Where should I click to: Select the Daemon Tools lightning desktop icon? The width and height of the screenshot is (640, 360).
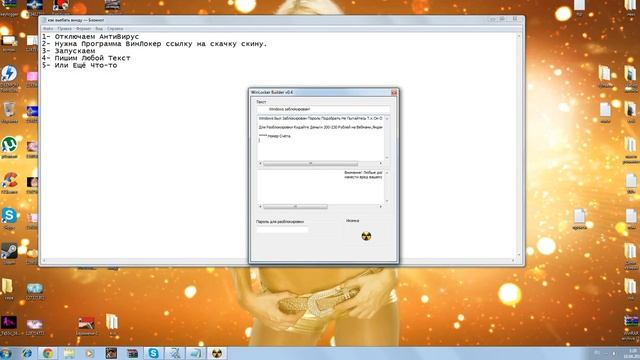pyautogui.click(x=9, y=77)
